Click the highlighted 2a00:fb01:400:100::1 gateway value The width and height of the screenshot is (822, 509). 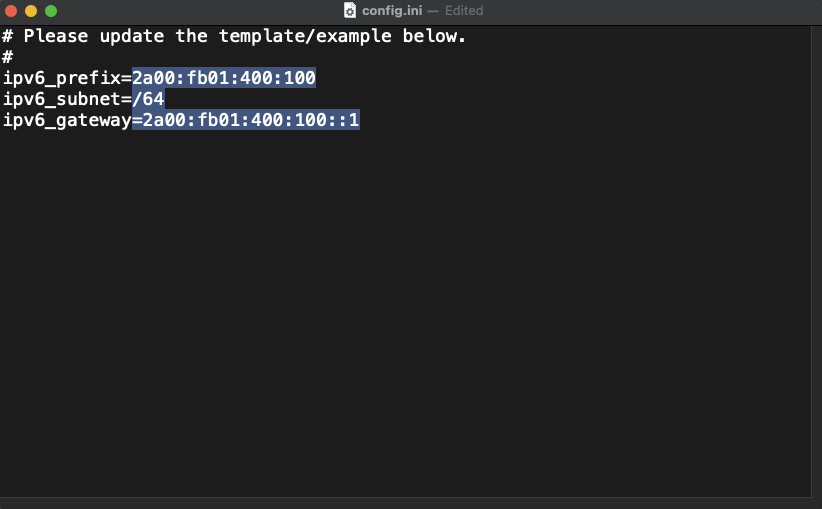[x=246, y=120]
